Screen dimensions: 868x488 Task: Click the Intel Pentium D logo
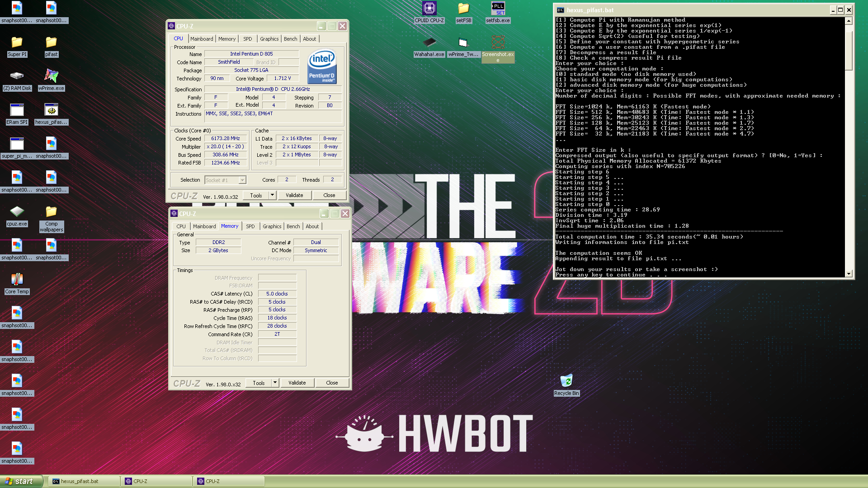point(322,66)
